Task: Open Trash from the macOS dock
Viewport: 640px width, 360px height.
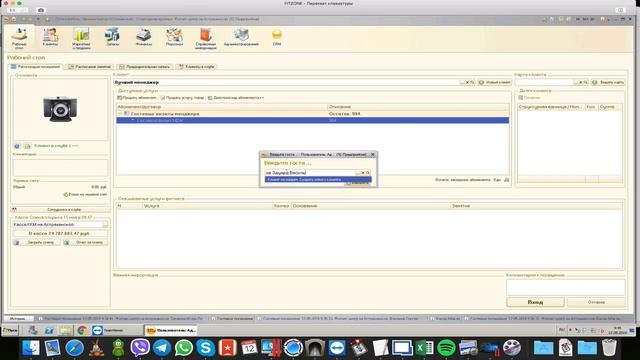Action: 609,348
